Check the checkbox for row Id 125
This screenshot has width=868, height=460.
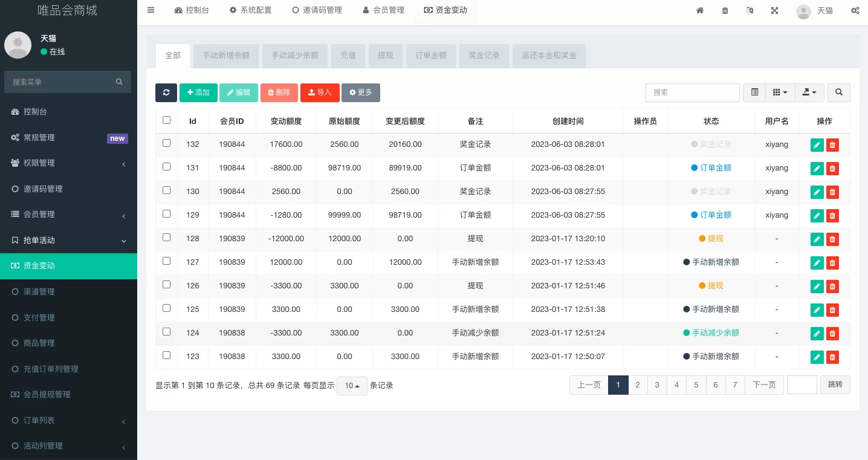pyautogui.click(x=167, y=308)
